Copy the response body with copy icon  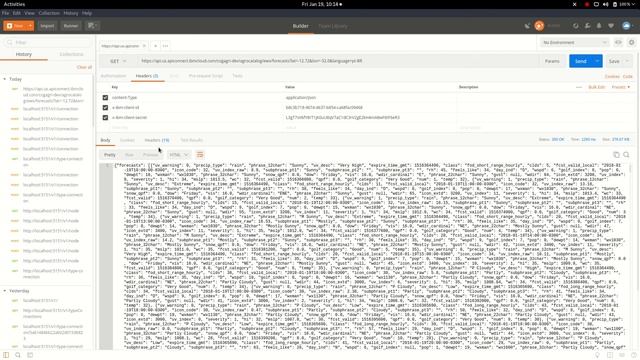616,155
